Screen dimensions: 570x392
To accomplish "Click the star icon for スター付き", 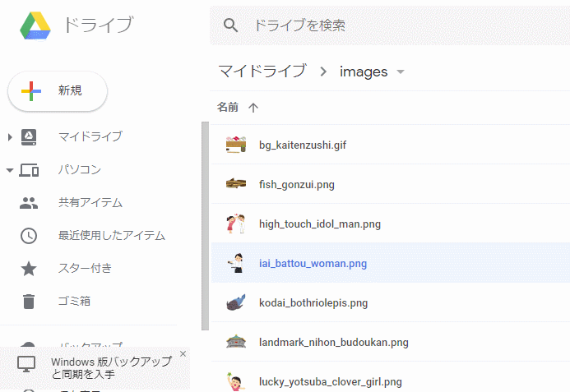I will point(29,269).
